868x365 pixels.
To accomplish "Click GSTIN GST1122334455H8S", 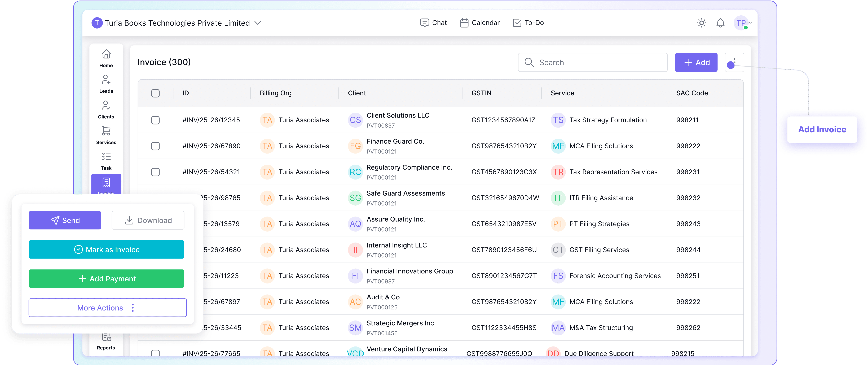I will click(x=504, y=328).
